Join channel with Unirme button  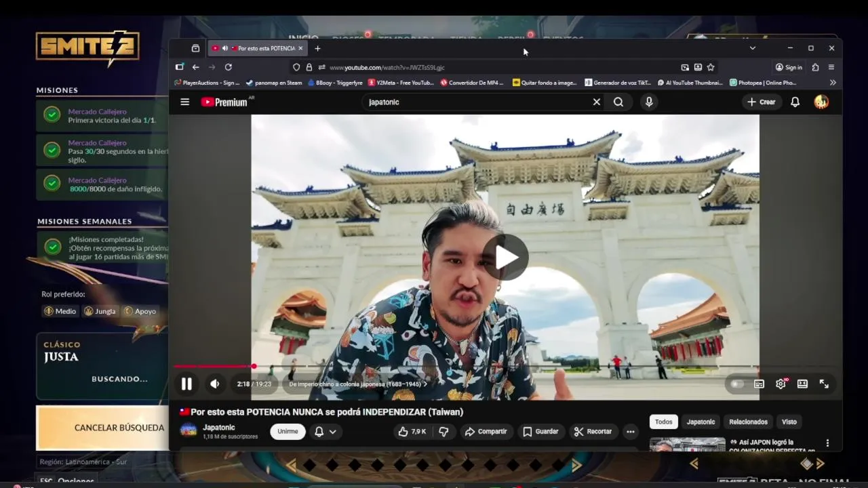288,432
